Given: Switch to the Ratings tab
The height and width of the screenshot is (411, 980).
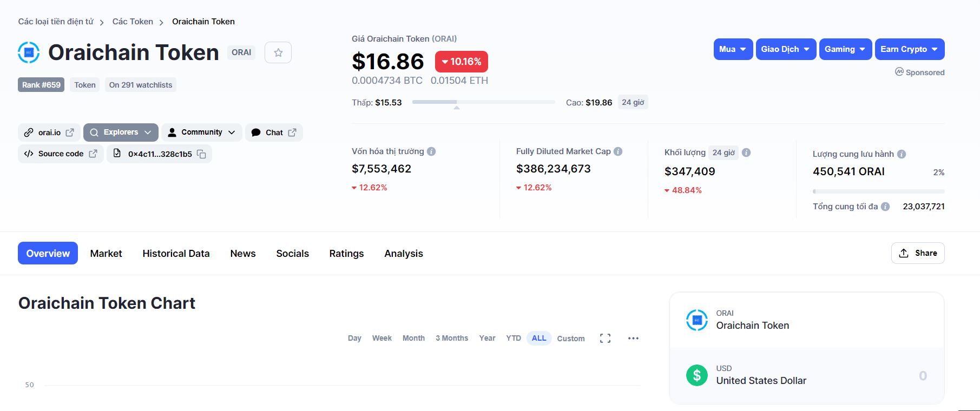Looking at the screenshot, I should pos(346,253).
